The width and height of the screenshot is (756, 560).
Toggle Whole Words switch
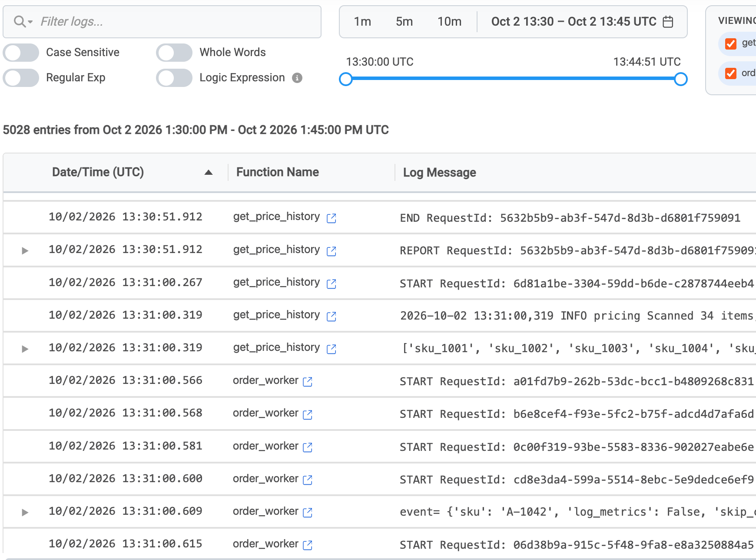click(x=174, y=53)
